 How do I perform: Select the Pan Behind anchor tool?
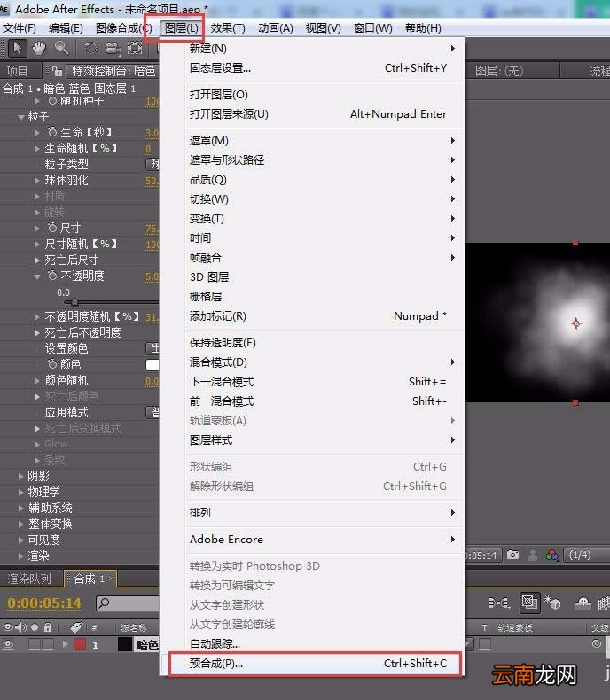[135, 48]
